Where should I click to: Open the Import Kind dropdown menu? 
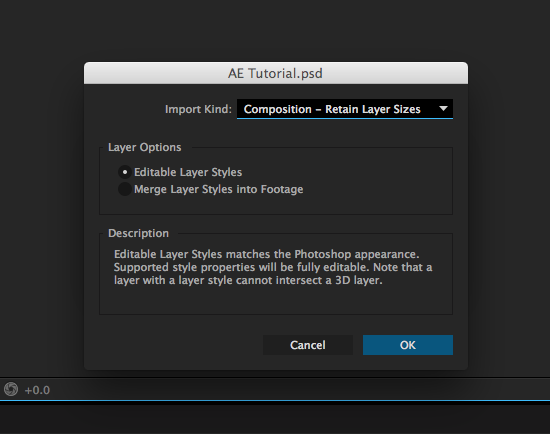[345, 109]
